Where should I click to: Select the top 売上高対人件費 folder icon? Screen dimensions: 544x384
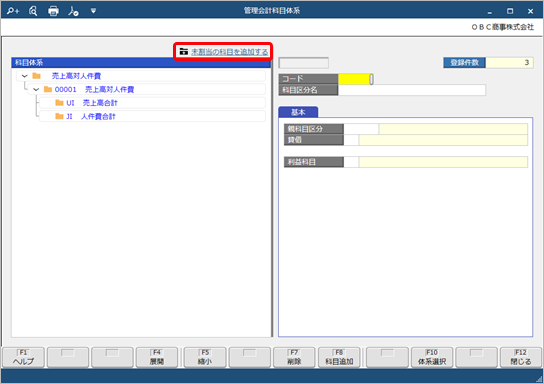tap(36, 76)
